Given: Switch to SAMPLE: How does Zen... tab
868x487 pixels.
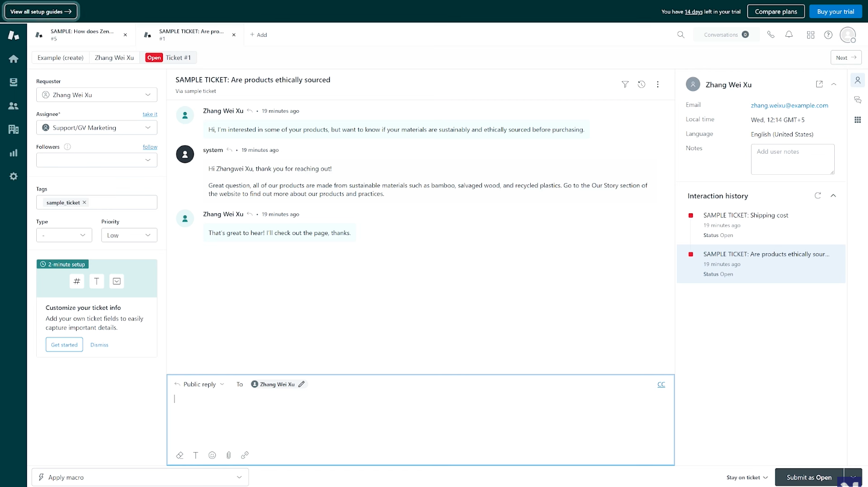Looking at the screenshot, I should tap(81, 35).
